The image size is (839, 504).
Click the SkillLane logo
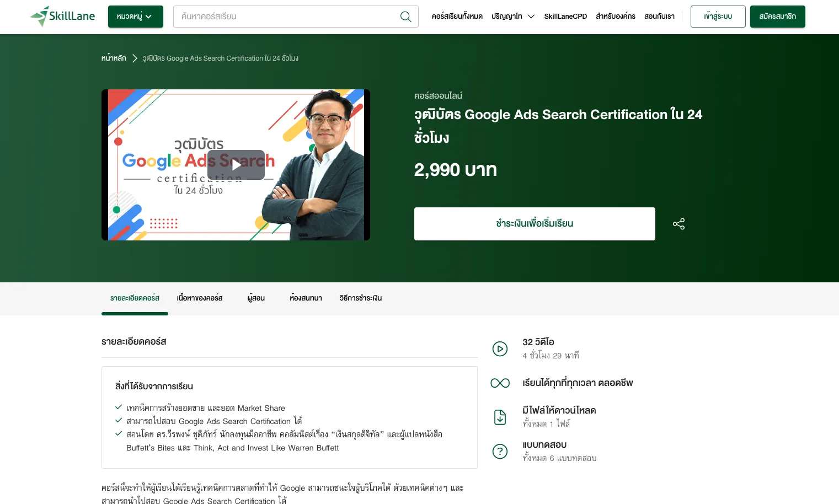click(62, 16)
